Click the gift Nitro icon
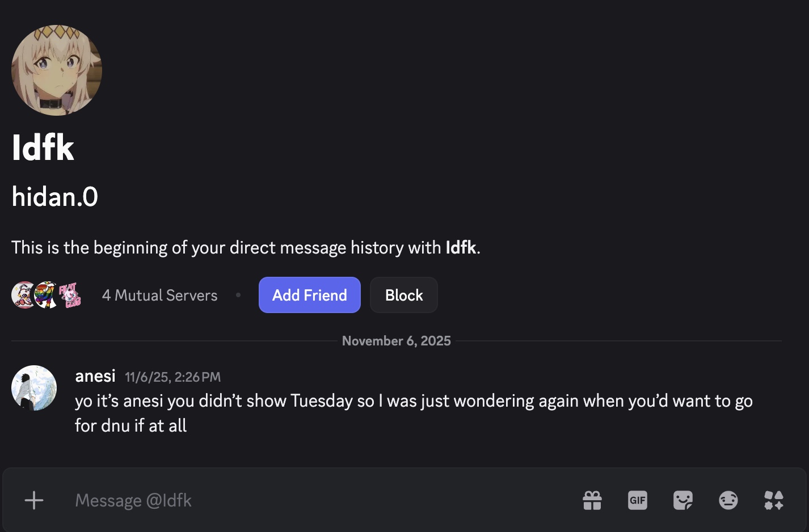 [x=592, y=500]
